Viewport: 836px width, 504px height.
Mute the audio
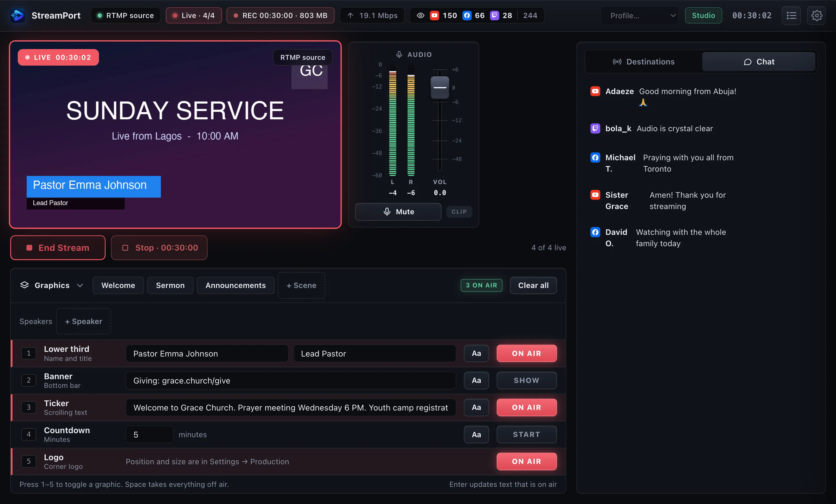[398, 212]
